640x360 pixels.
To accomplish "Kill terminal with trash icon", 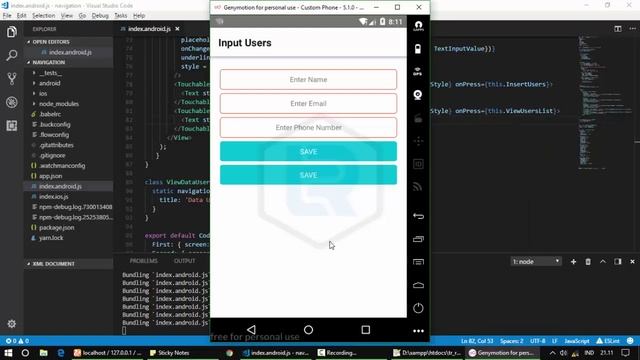I will pos(588,262).
